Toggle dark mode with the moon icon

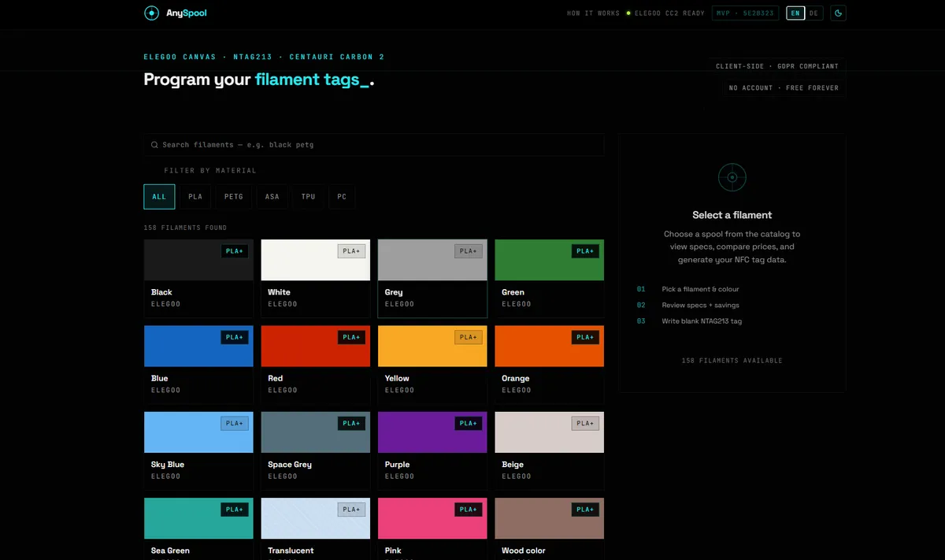838,13
